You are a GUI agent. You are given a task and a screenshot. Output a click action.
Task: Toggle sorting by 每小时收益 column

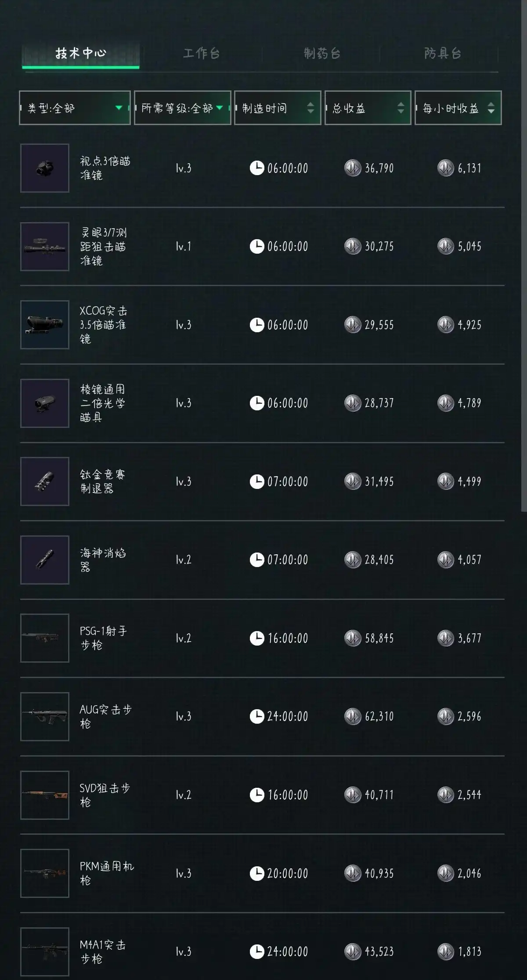click(458, 108)
